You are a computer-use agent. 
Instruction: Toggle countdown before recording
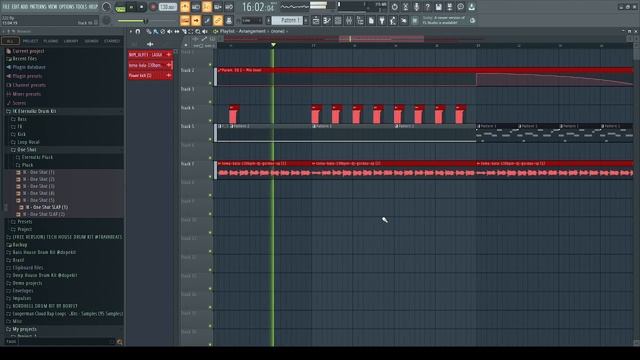207,7
